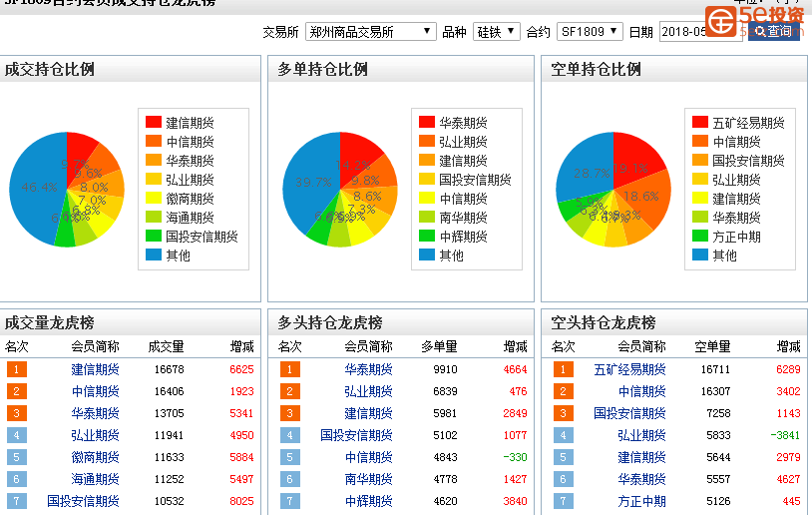Click the 成交量 column header
Image resolution: width=812 pixels, height=515 pixels.
coord(166,346)
